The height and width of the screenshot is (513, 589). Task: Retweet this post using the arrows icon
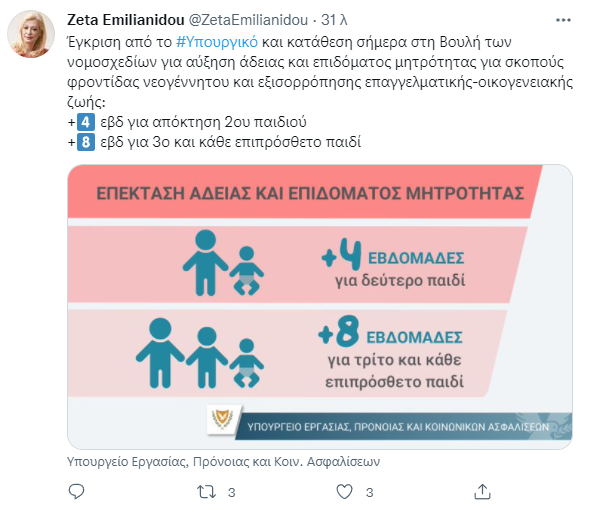pyautogui.click(x=206, y=492)
